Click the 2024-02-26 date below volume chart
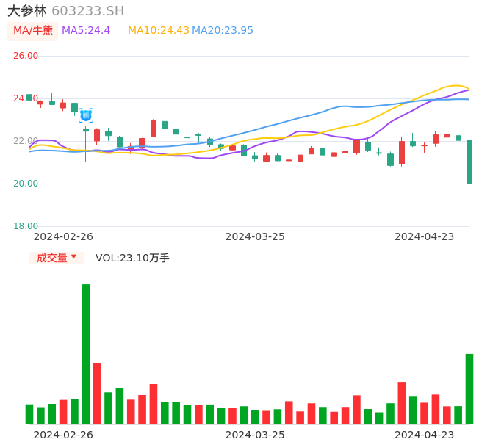The image size is (504, 445). (63, 435)
